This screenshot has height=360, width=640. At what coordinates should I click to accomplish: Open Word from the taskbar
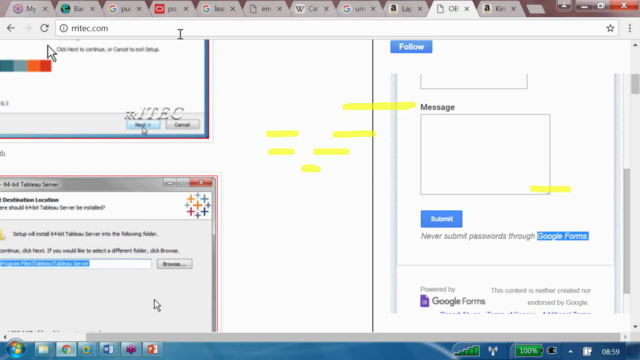pos(108,350)
